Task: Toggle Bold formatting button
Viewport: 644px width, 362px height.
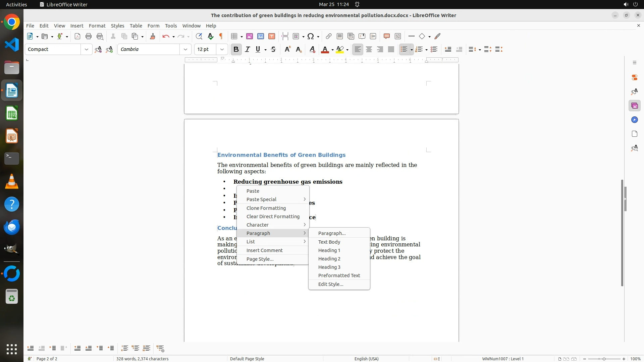Action: click(x=236, y=50)
